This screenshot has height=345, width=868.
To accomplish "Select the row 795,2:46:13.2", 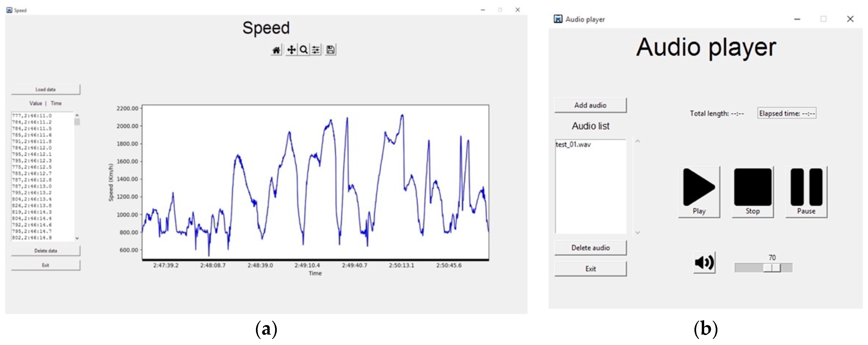I will point(32,193).
